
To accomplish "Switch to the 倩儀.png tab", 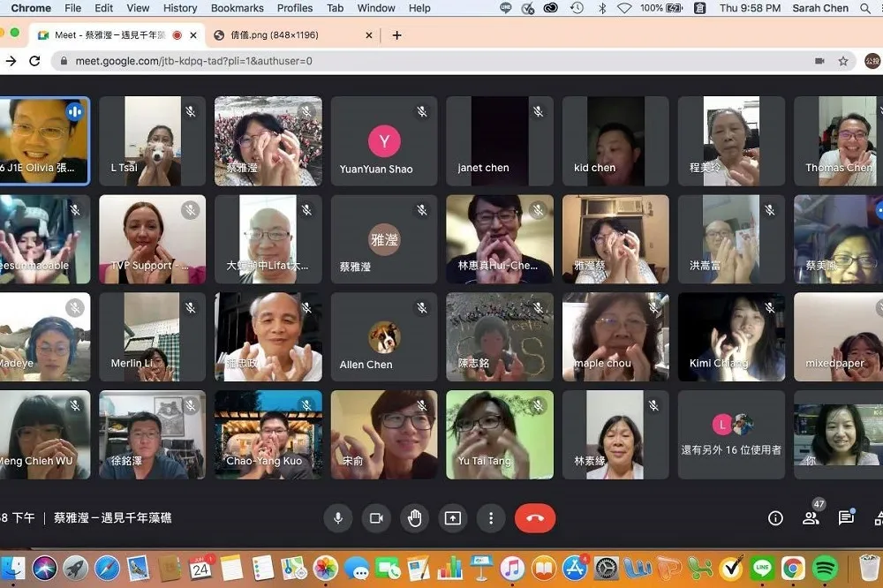I will point(275,35).
